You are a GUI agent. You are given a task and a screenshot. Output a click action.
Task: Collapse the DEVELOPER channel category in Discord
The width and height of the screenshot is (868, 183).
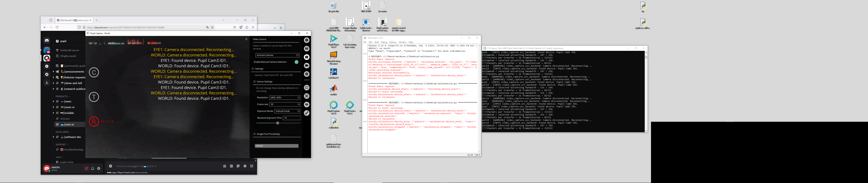(x=63, y=132)
